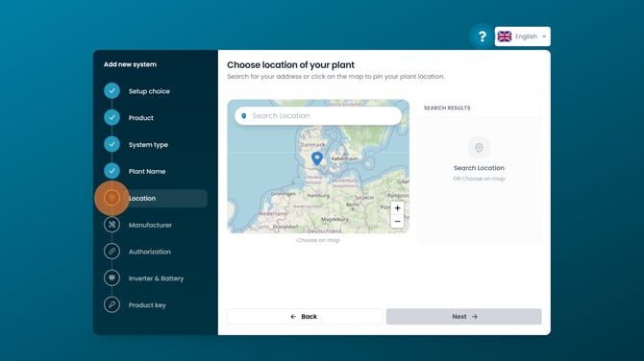Click the Search Location input field
644x361 pixels.
coord(318,116)
